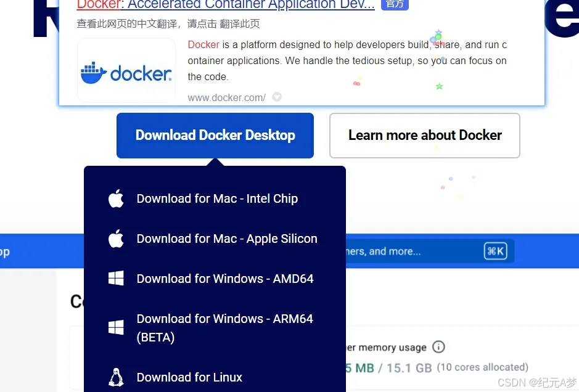
Task: Select Download for Windows - AMD64
Action: (225, 279)
